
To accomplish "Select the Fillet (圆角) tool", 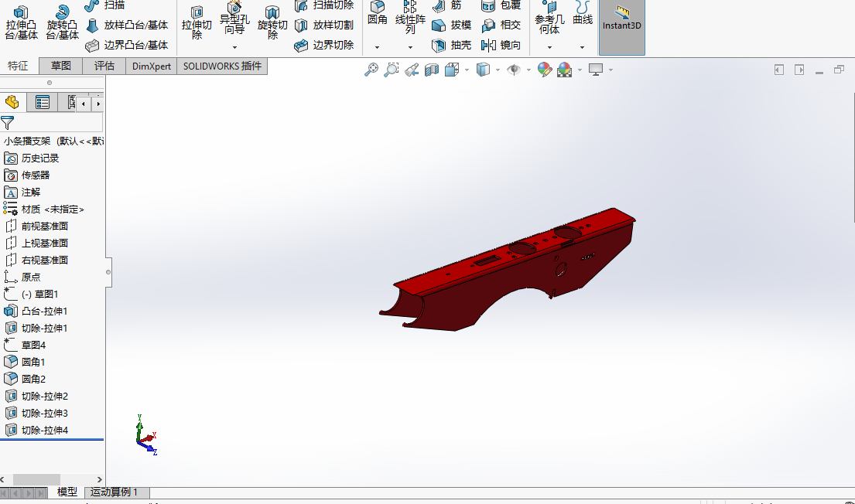I will [378, 14].
